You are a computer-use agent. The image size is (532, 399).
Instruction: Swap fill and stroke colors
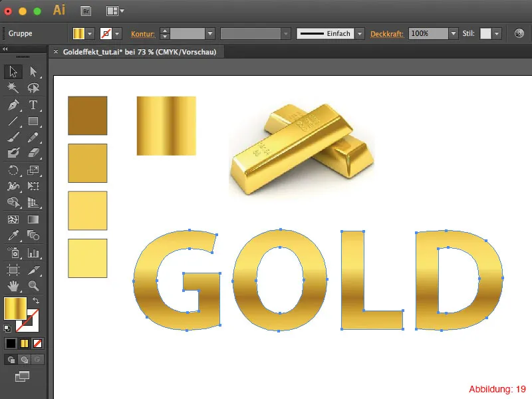36,301
